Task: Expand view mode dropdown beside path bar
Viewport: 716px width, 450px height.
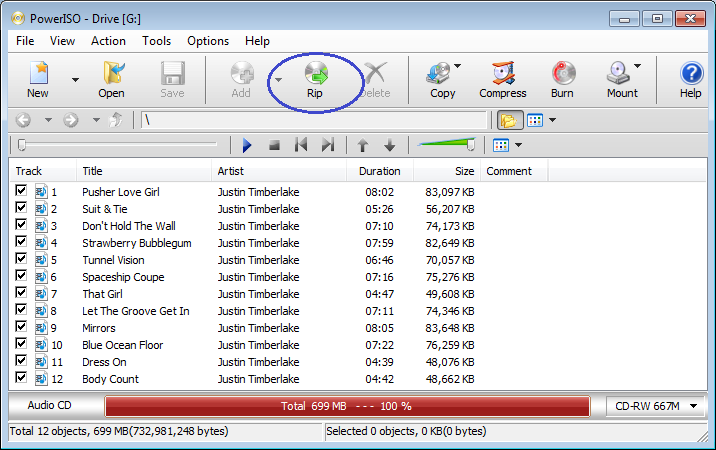Action: (553, 120)
